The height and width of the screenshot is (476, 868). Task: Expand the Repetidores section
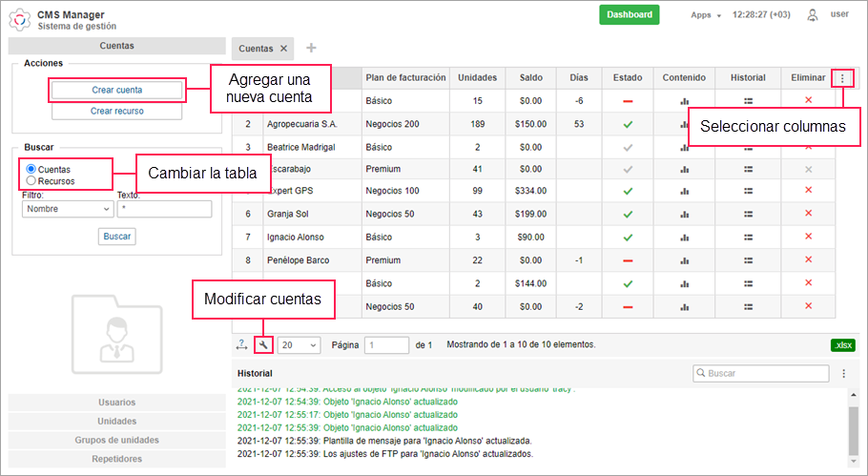coord(116,459)
